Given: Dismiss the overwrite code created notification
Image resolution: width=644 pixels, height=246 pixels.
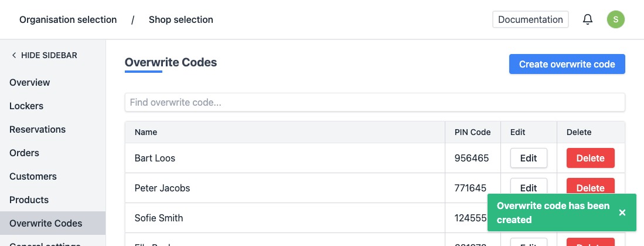Looking at the screenshot, I should [x=622, y=213].
